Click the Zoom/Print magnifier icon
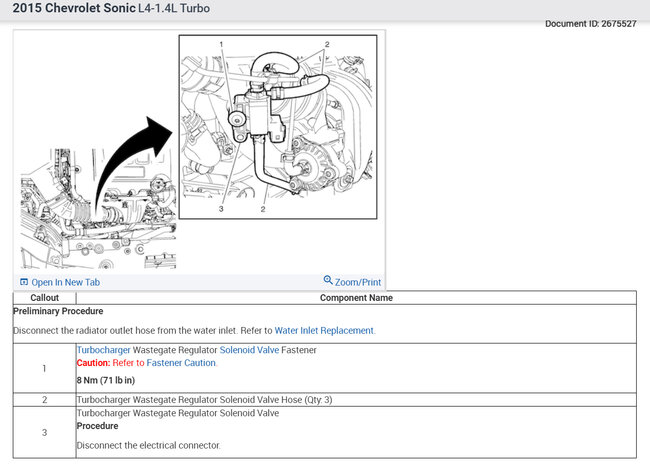 click(328, 280)
